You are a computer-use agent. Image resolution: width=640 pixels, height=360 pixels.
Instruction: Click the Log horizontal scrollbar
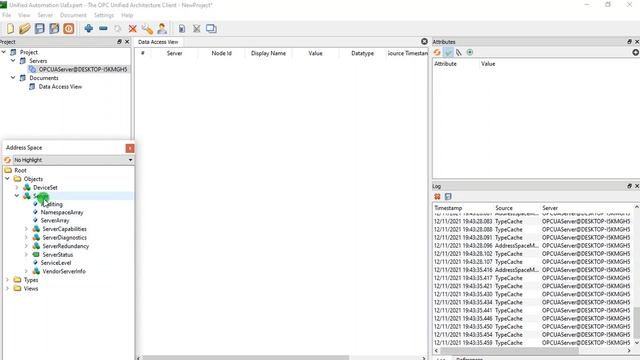pyautogui.click(x=509, y=351)
